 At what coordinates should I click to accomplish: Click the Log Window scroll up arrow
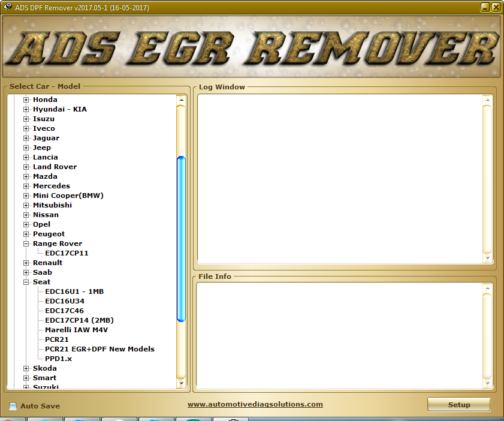point(488,100)
